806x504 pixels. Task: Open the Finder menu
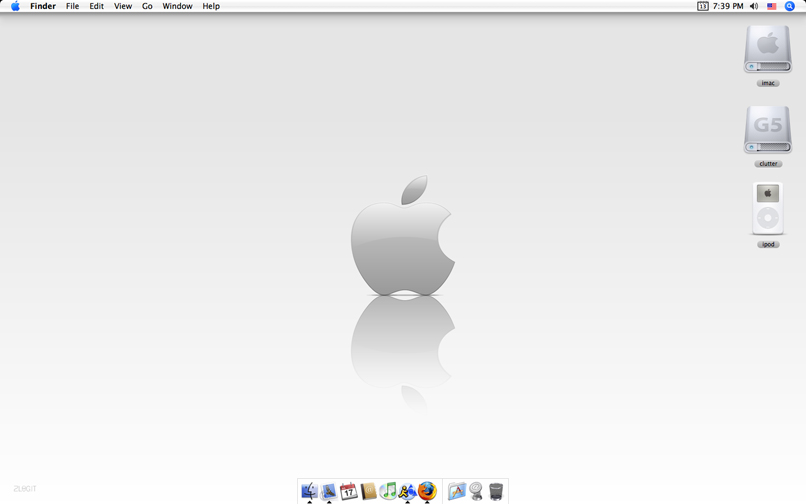pyautogui.click(x=43, y=6)
